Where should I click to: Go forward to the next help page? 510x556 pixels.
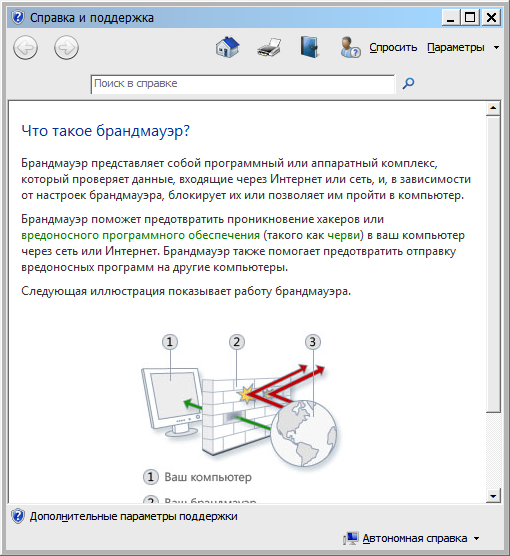pos(66,47)
